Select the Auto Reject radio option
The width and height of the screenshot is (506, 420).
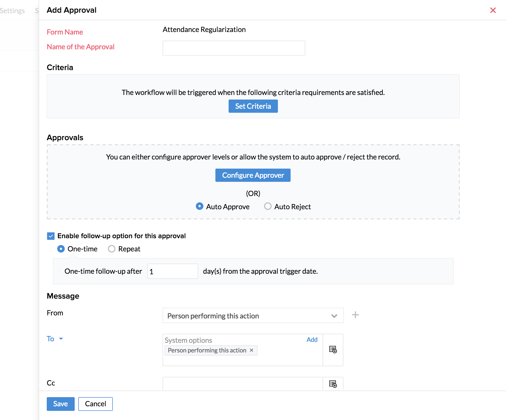(268, 206)
